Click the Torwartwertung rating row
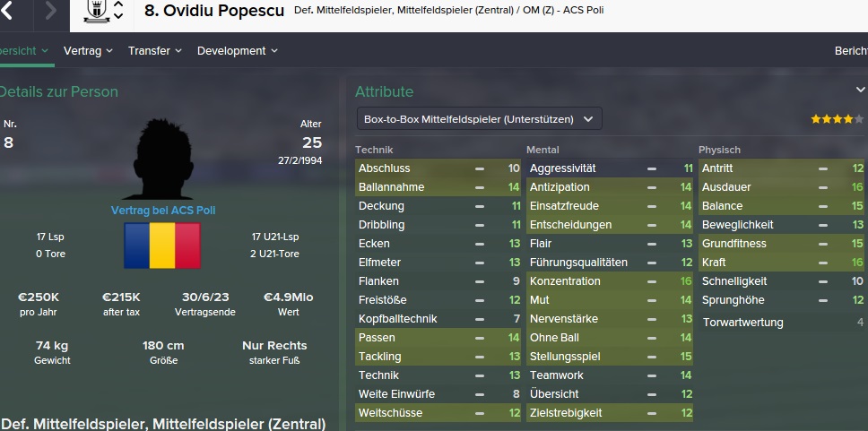This screenshot has height=431, width=868. pos(781,323)
